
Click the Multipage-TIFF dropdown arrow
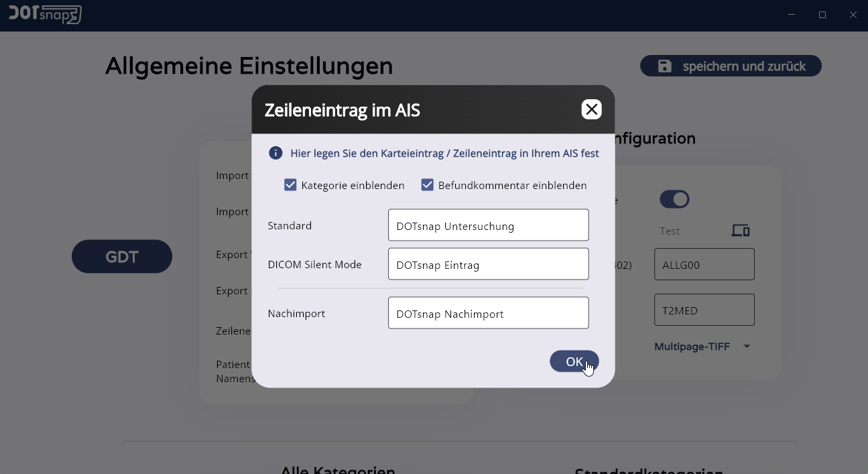(747, 347)
